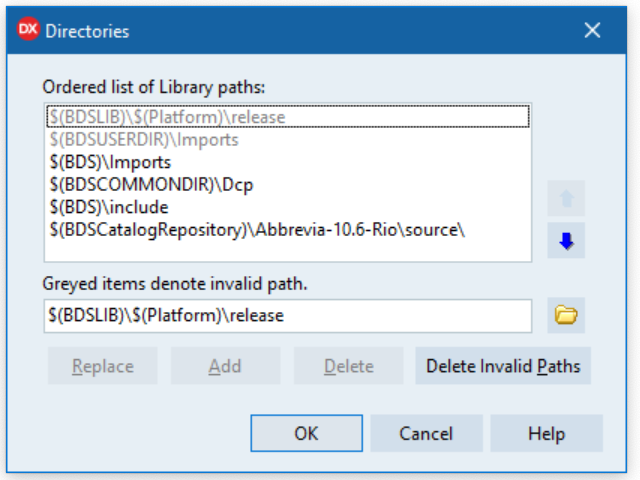Screen dimensions: 640x480
Task: Pick the $(BDS)\include list item
Action: coord(108,207)
